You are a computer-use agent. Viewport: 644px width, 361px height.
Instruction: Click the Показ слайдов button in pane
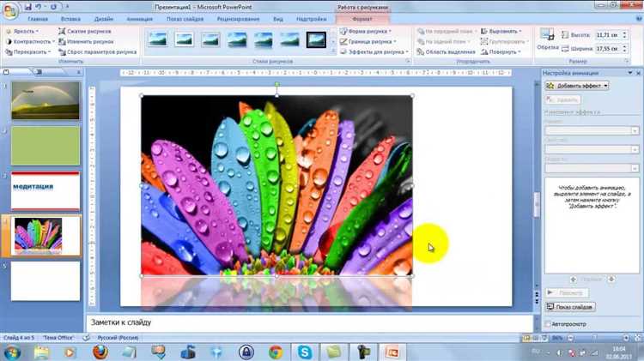(x=570, y=307)
